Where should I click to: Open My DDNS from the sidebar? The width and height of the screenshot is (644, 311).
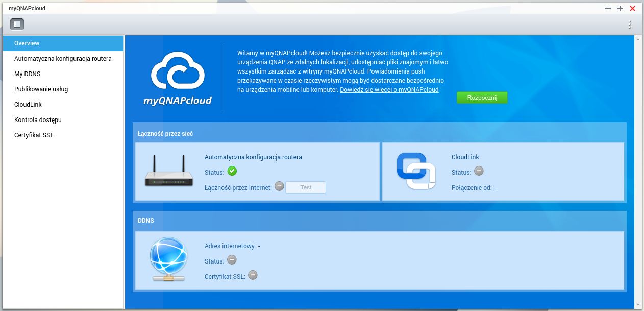pyautogui.click(x=28, y=74)
